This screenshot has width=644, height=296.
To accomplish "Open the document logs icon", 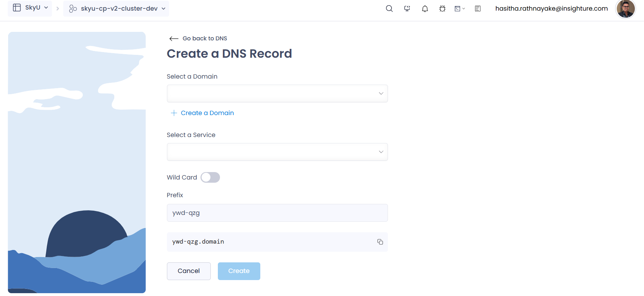I will [x=478, y=8].
